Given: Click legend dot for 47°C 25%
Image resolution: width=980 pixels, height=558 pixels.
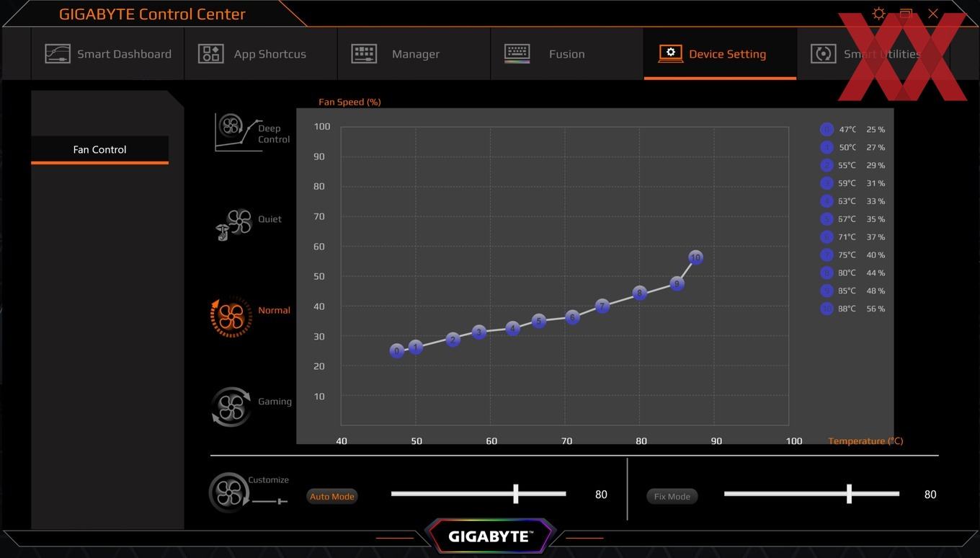Looking at the screenshot, I should pos(827,129).
